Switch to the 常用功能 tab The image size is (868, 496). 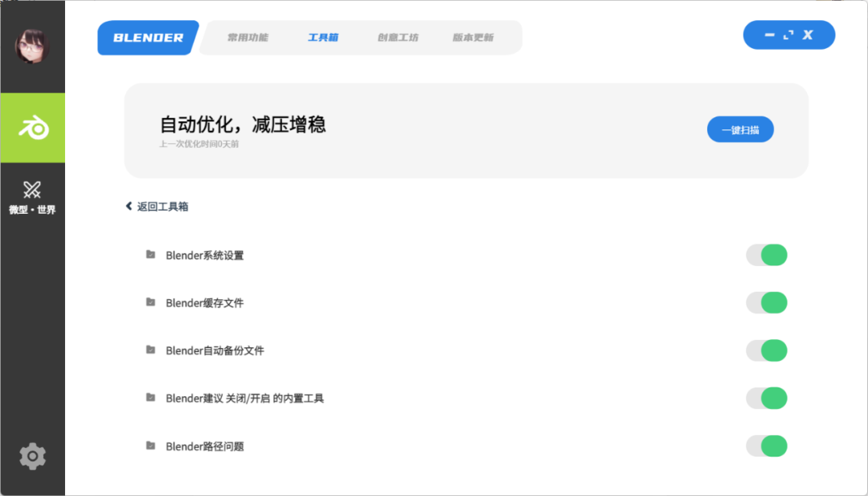click(248, 38)
